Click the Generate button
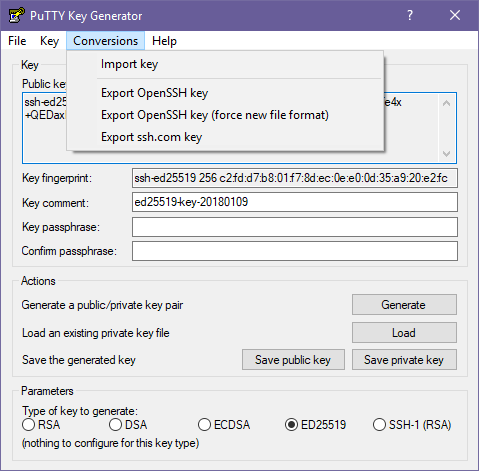The width and height of the screenshot is (479, 471). (x=404, y=304)
